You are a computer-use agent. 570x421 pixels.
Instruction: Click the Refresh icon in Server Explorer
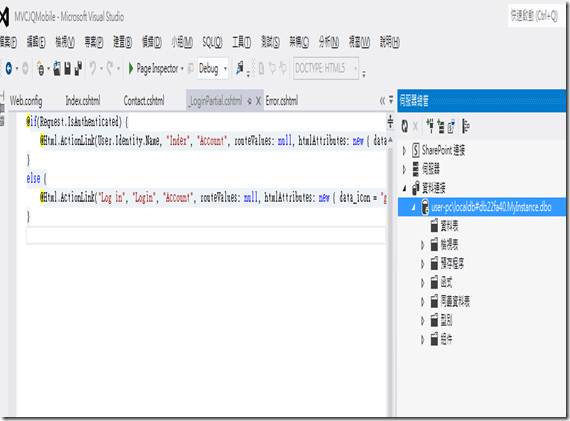coord(405,127)
